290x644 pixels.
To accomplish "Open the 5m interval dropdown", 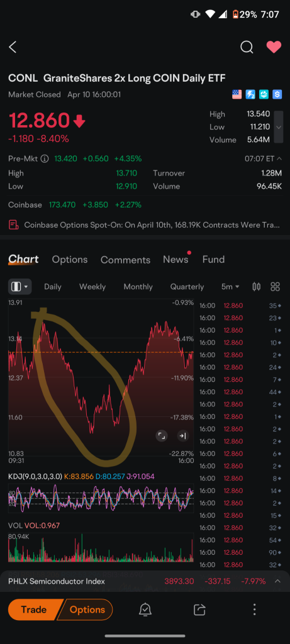I will click(230, 287).
